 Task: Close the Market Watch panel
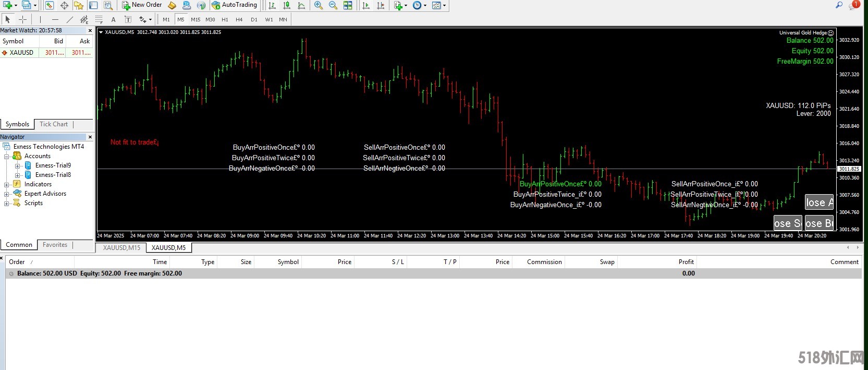coord(90,31)
